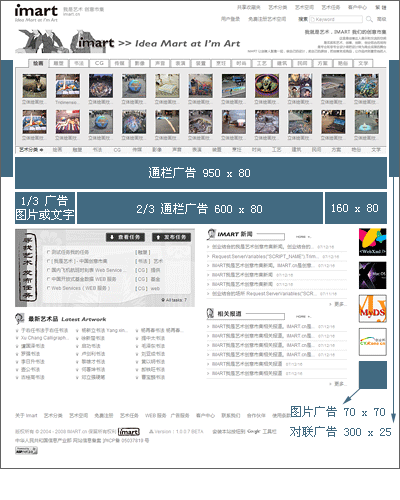This screenshot has width=400, height=500.
Task: Open the artwork link ending in Yang xin...
Action: click(105, 330)
